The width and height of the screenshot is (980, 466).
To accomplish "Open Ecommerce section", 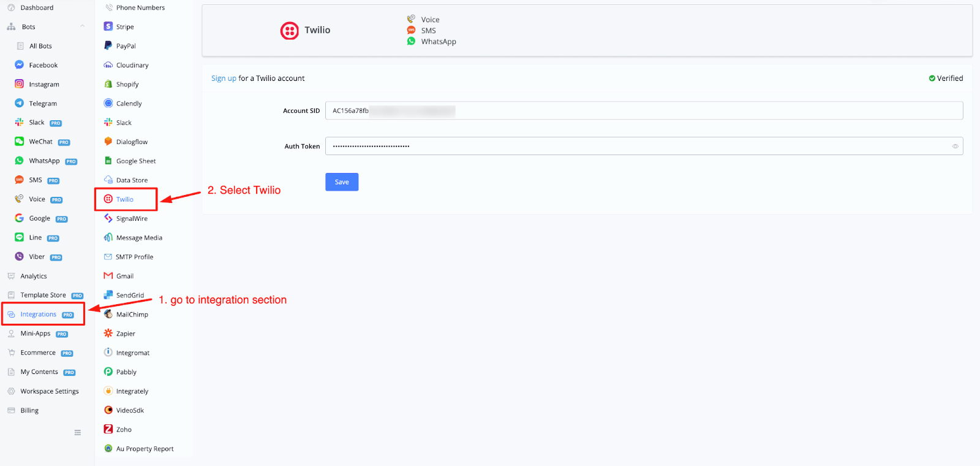I will click(x=38, y=353).
